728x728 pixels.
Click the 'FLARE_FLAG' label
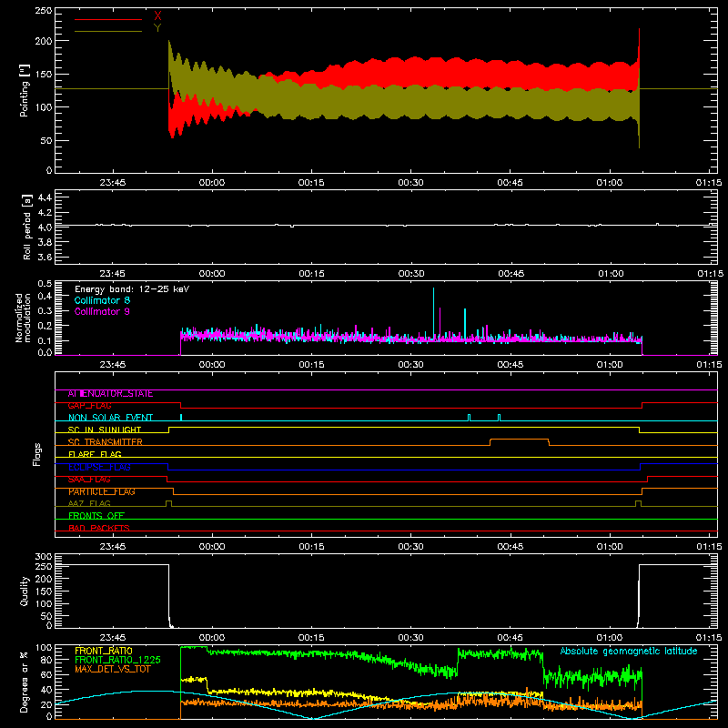(95, 454)
